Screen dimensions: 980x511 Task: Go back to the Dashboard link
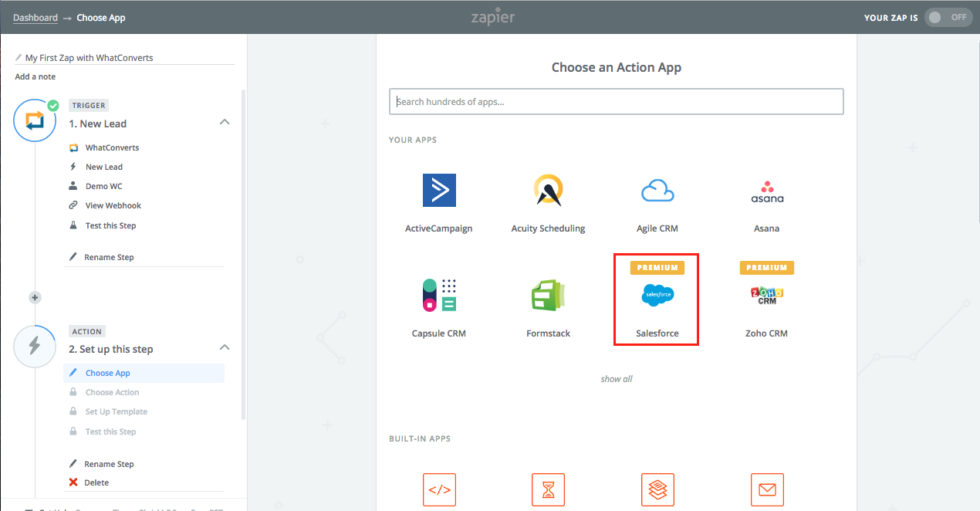35,18
